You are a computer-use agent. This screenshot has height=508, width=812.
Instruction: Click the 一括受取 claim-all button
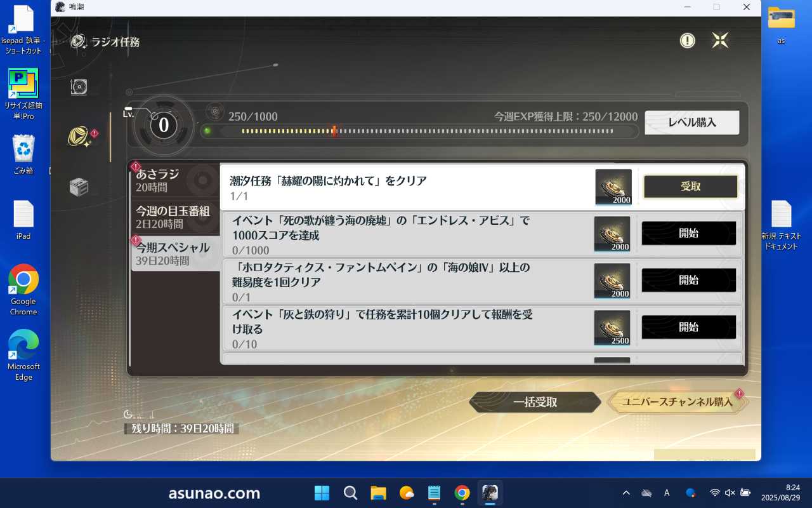535,402
